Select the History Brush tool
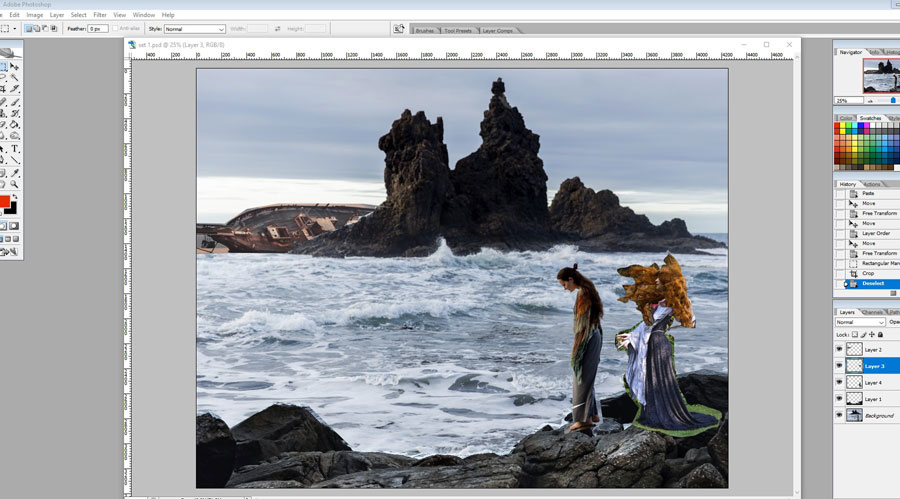This screenshot has height=499, width=900. tap(14, 113)
